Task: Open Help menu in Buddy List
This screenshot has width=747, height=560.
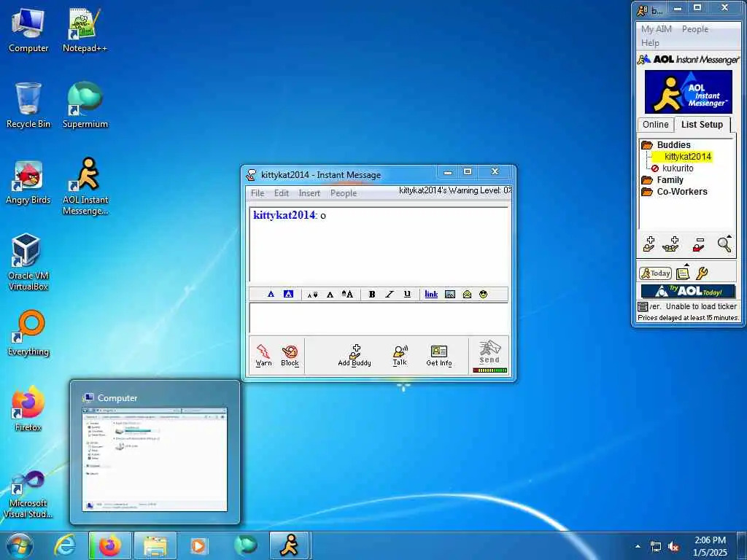Action: pos(650,43)
